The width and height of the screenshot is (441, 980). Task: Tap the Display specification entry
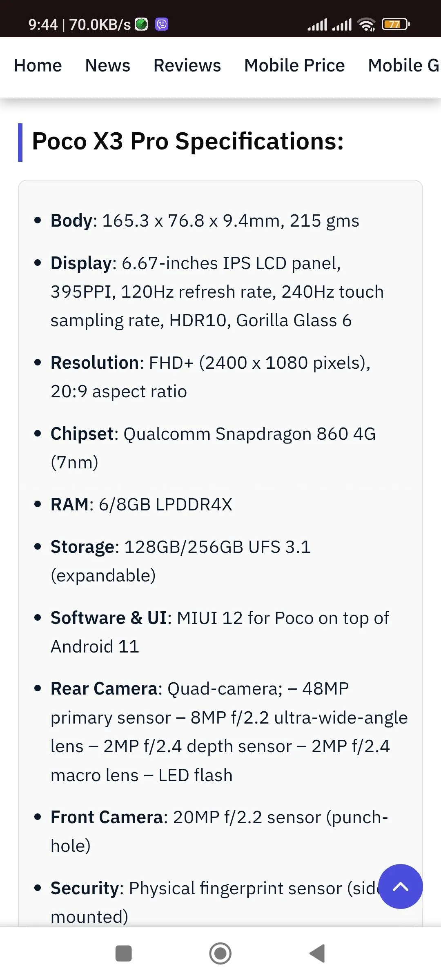pyautogui.click(x=216, y=292)
